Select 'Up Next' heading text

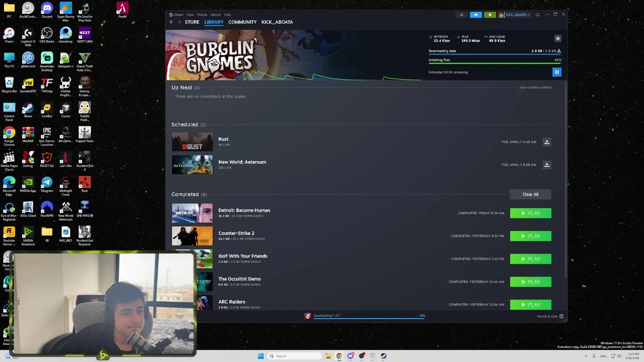pyautogui.click(x=182, y=87)
